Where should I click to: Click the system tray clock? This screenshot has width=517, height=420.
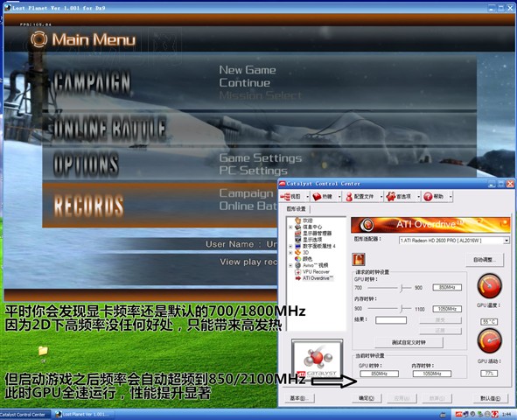(x=507, y=415)
